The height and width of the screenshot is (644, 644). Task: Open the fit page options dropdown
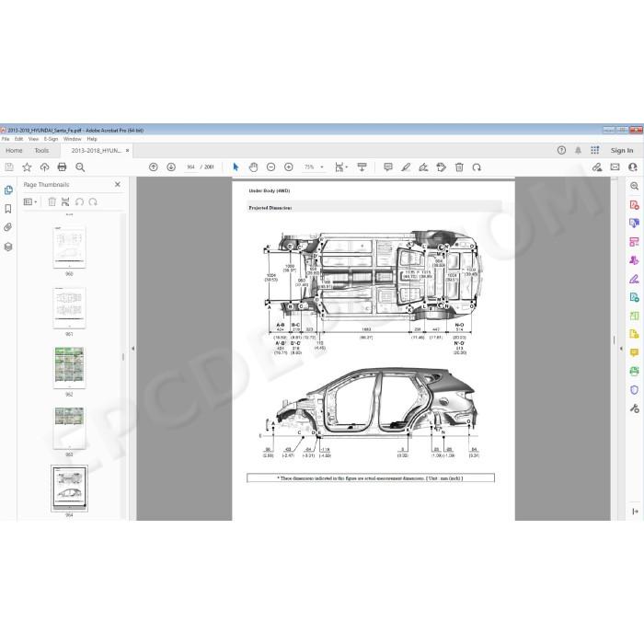click(341, 167)
